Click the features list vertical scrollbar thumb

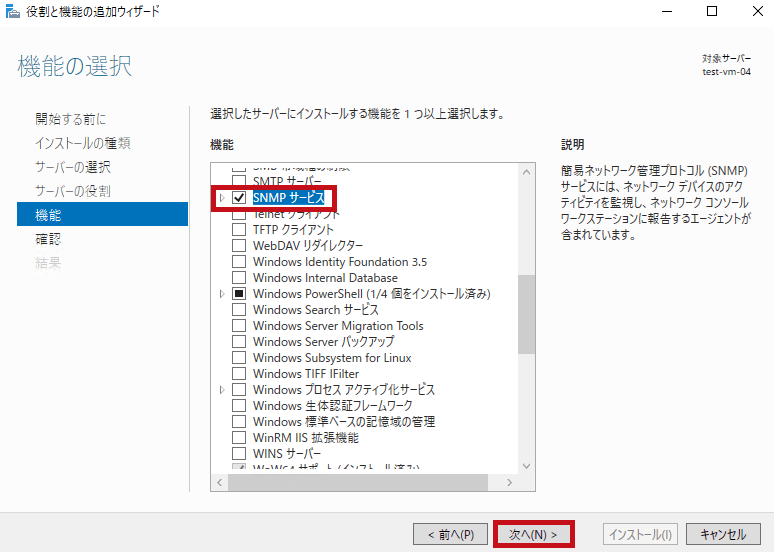[526, 315]
